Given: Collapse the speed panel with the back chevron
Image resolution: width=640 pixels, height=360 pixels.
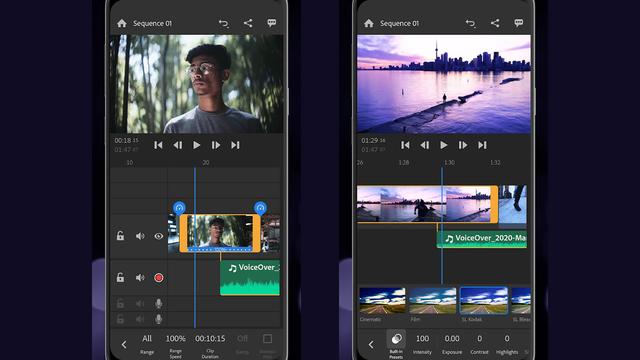Looking at the screenshot, I should (124, 344).
